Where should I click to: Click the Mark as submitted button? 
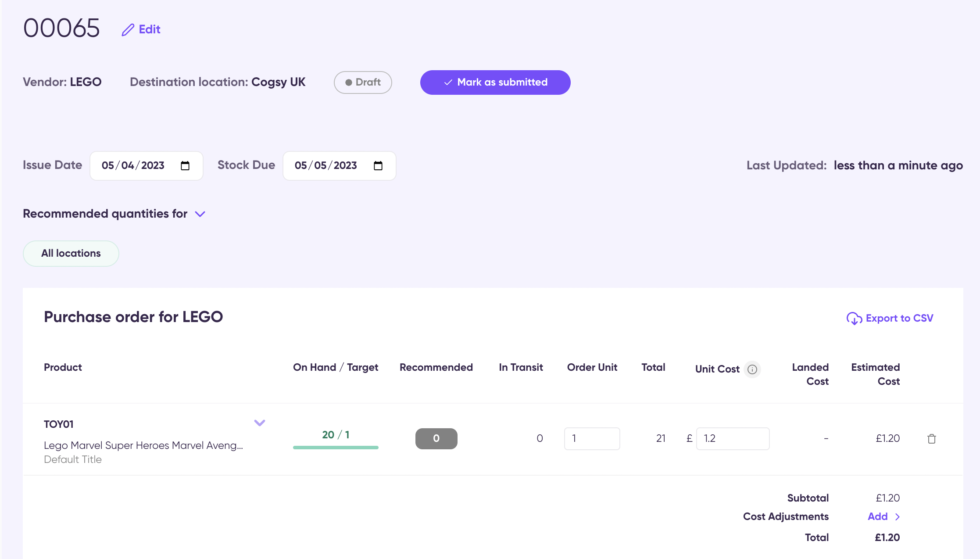(495, 82)
